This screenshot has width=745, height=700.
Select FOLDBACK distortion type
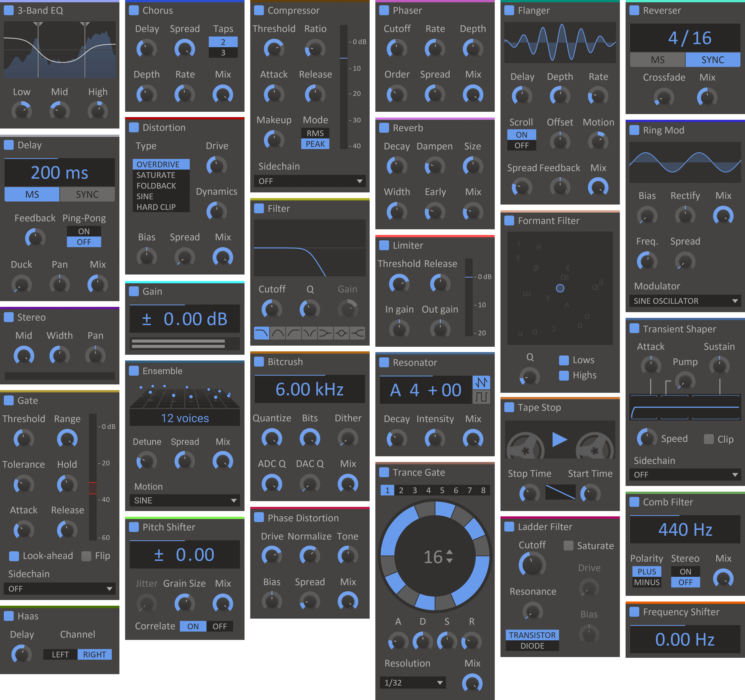click(156, 186)
